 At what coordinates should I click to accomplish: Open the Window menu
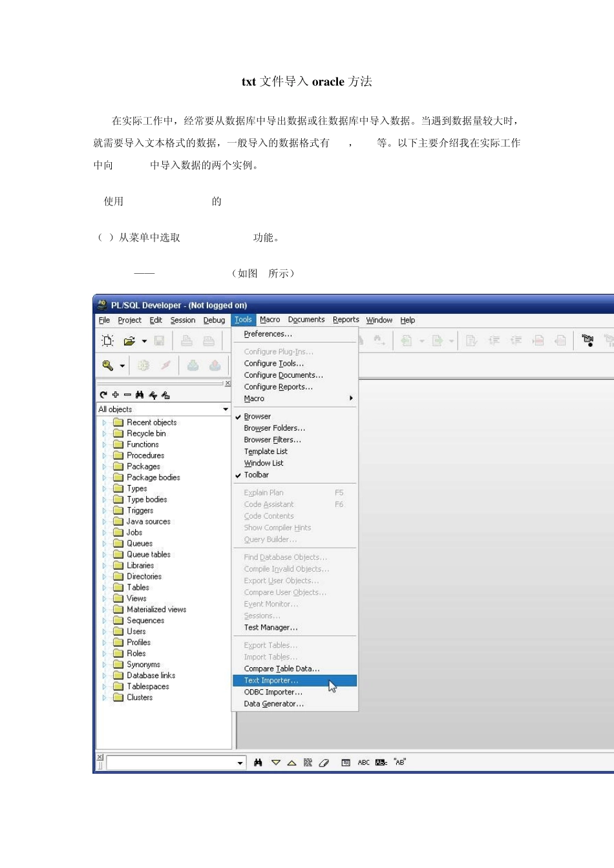click(379, 320)
